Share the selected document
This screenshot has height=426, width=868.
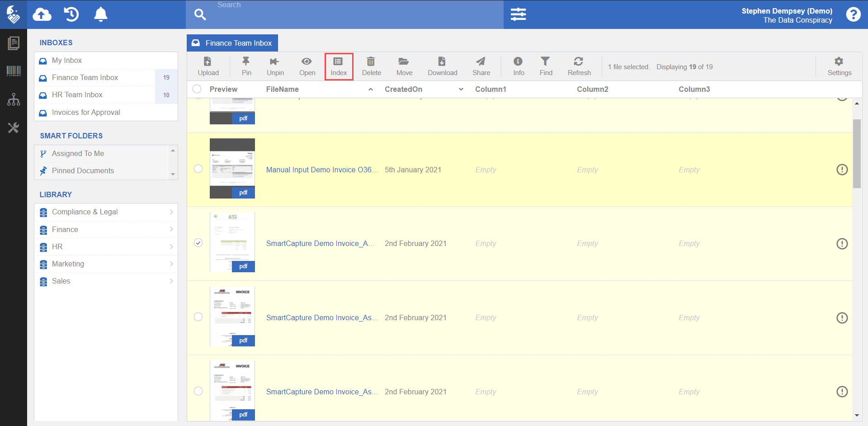coord(481,66)
